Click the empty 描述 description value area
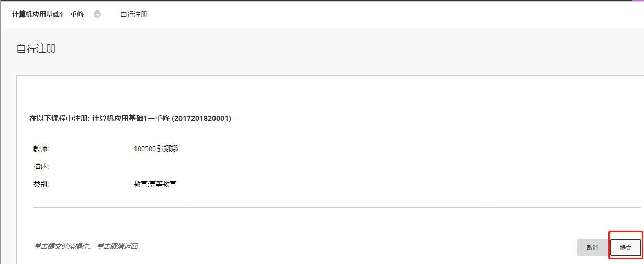Image resolution: width=644 pixels, height=264 pixels. pos(157,167)
